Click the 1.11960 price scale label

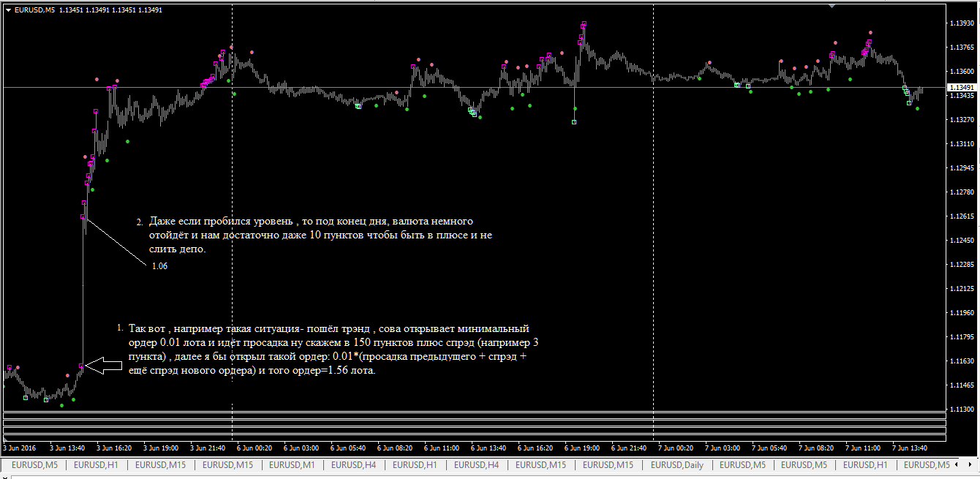960,313
